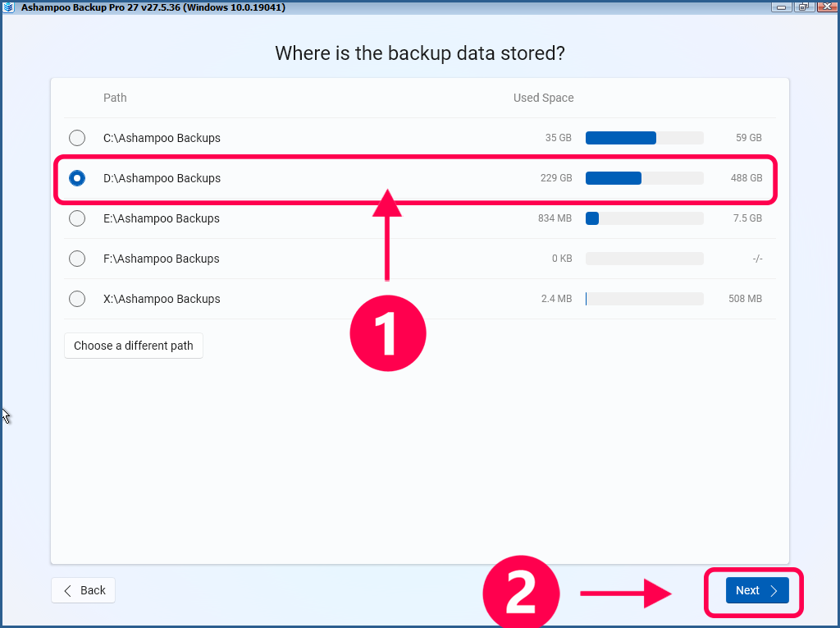
Task: Click the C: drive used space bar
Action: tap(645, 138)
